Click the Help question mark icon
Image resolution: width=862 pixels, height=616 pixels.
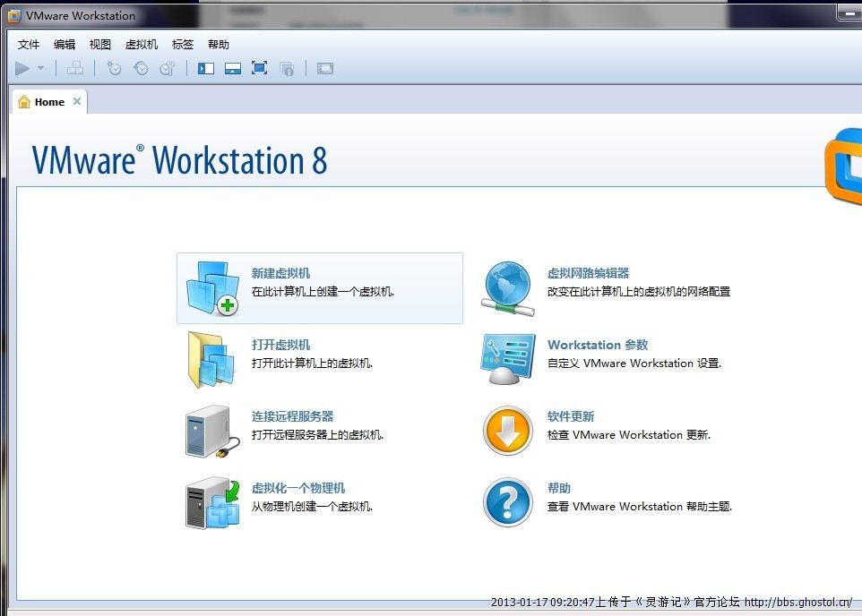[x=508, y=503]
